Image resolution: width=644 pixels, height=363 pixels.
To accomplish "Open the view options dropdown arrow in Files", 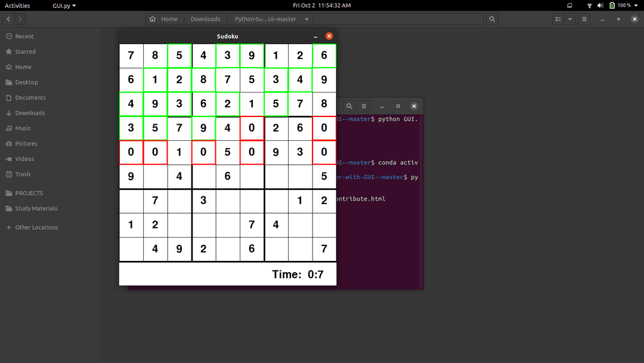I will click(569, 19).
